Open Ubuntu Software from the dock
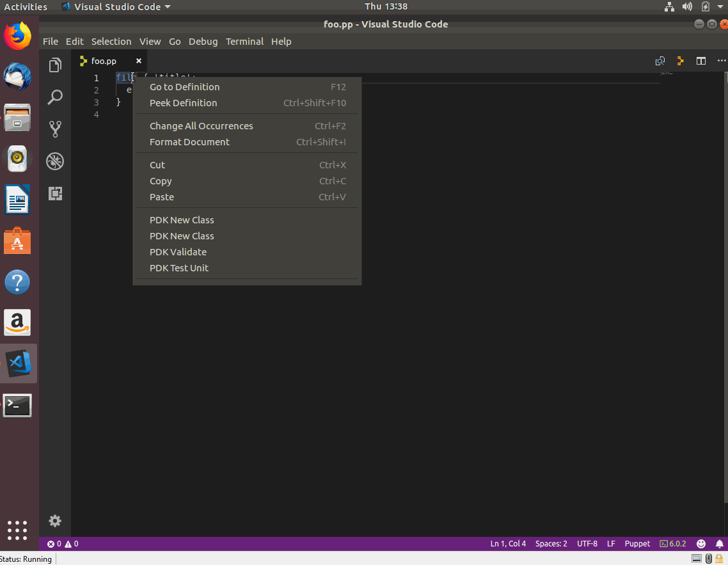Screen dimensions: 728x565 click(x=18, y=241)
